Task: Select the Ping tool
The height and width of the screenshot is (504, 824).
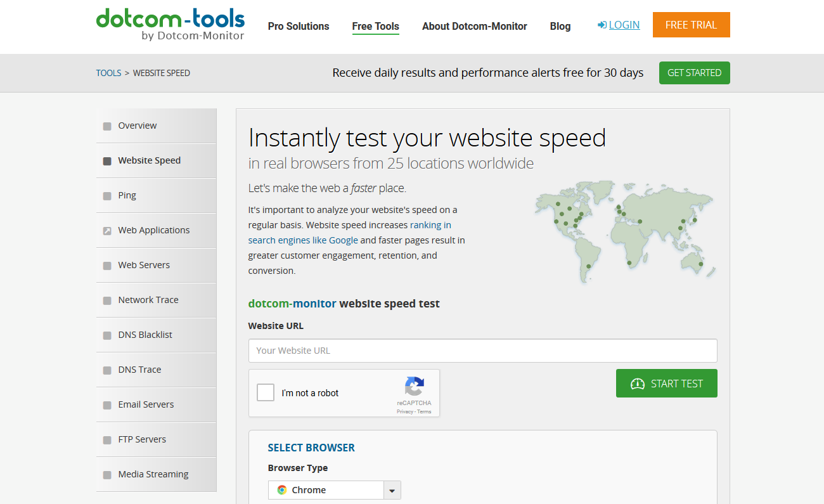Action: (x=157, y=195)
